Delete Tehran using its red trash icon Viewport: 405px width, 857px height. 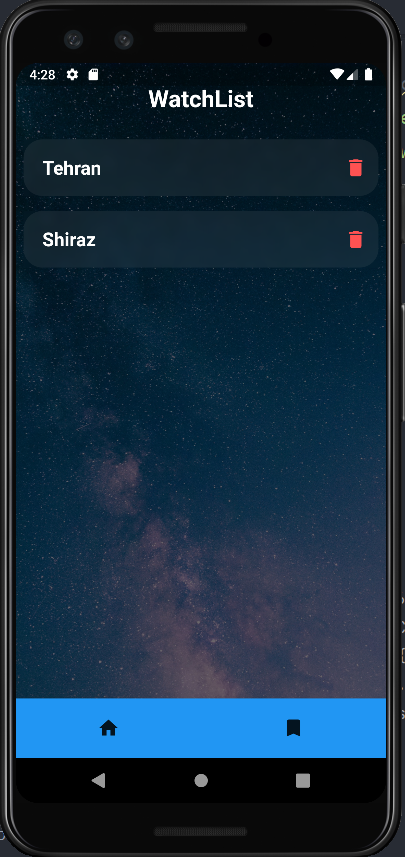pos(355,168)
